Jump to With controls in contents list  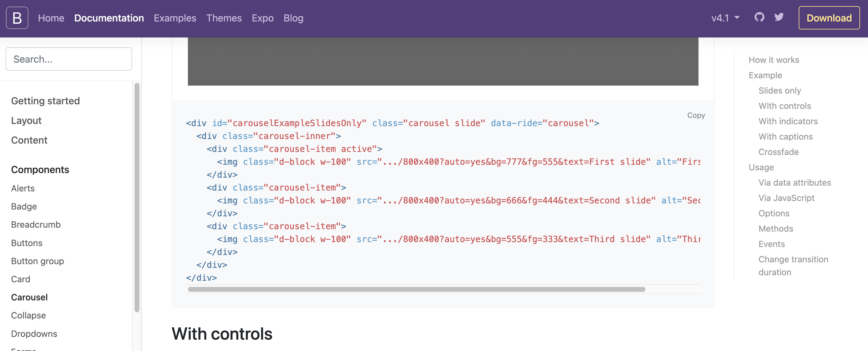point(784,106)
